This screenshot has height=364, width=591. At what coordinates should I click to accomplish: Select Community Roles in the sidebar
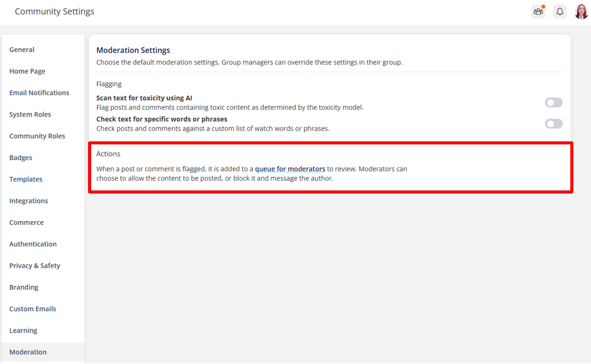pyautogui.click(x=37, y=136)
